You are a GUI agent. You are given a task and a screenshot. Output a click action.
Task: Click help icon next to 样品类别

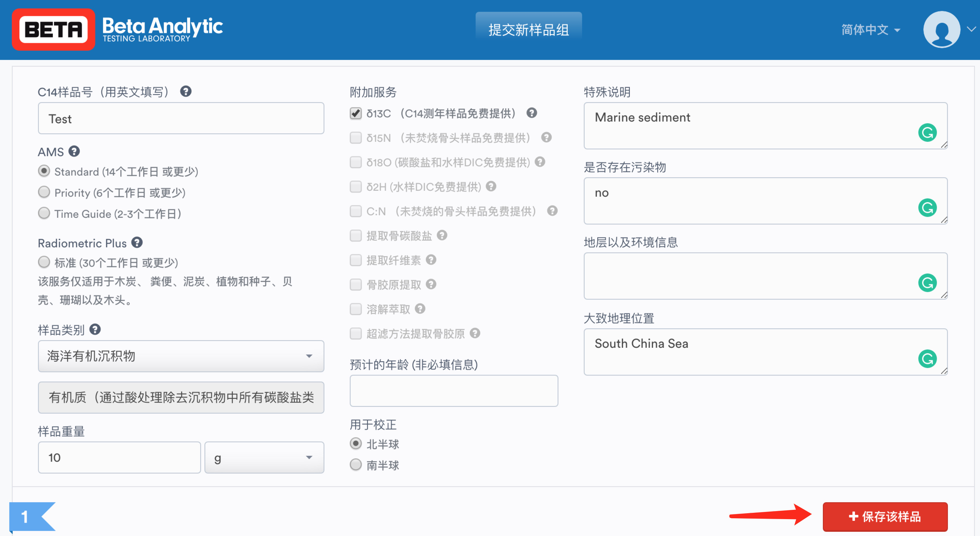95,329
